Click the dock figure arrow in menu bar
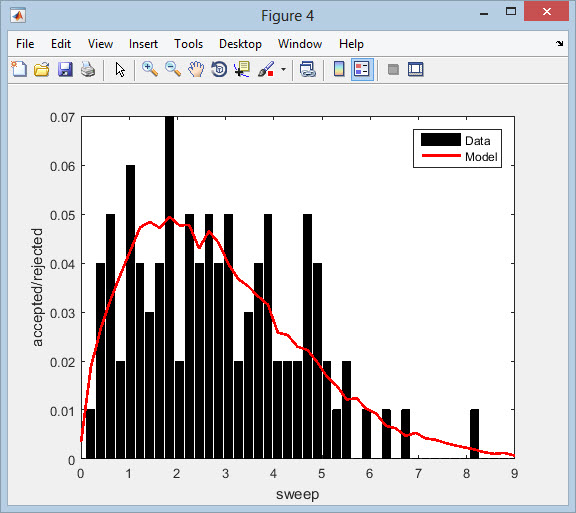Screen dimensions: 576x513 [559, 44]
